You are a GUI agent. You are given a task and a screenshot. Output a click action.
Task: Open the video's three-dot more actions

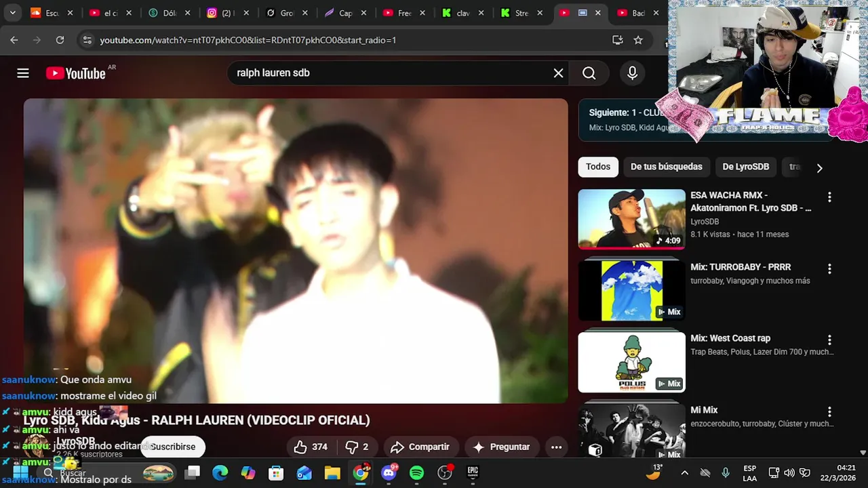point(556,447)
